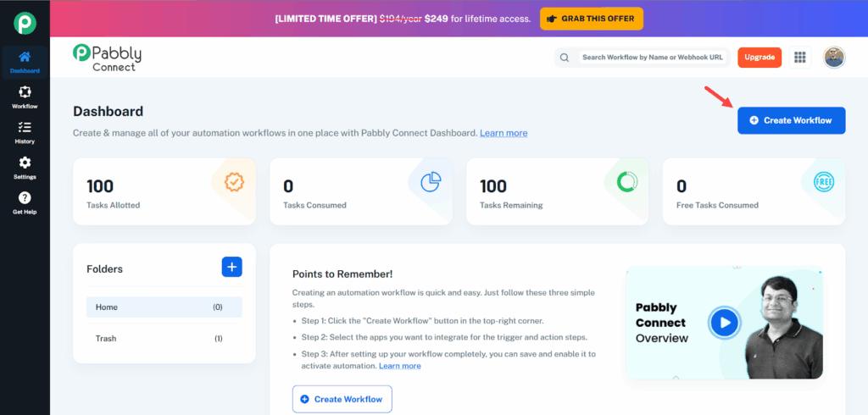The height and width of the screenshot is (415, 868).
Task: Open Settings from the sidebar
Action: point(25,169)
